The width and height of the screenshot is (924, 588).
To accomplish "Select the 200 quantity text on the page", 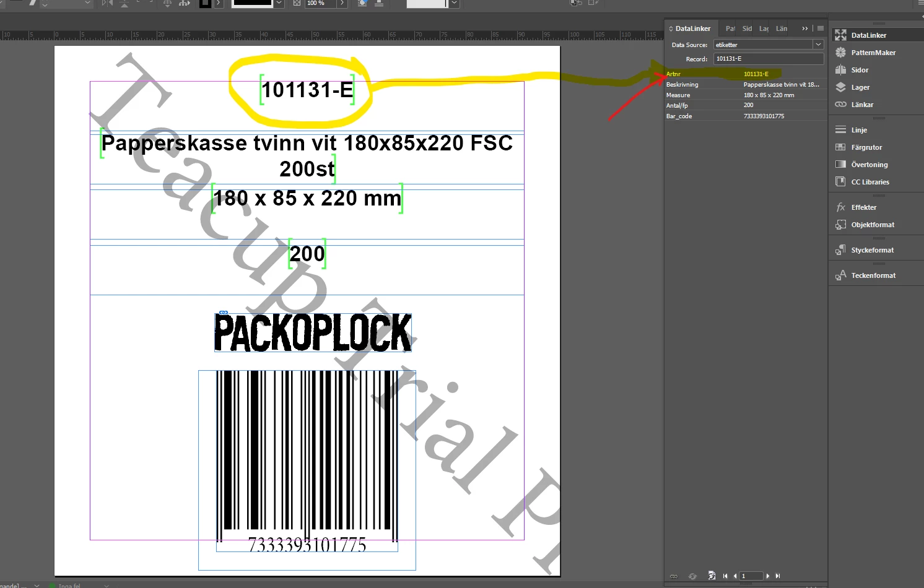I will point(307,254).
